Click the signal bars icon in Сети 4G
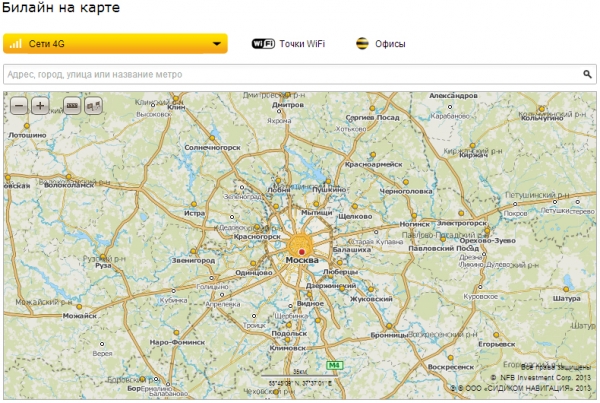Viewport: 600px width, 403px height. click(16, 43)
